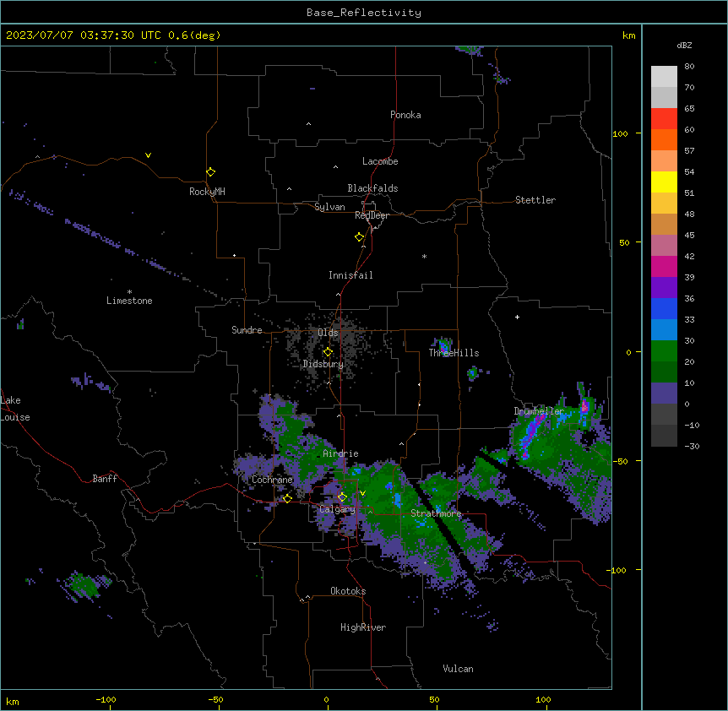This screenshot has width=728, height=711.
Task: Select the Blackfalds label
Action: click(x=372, y=188)
